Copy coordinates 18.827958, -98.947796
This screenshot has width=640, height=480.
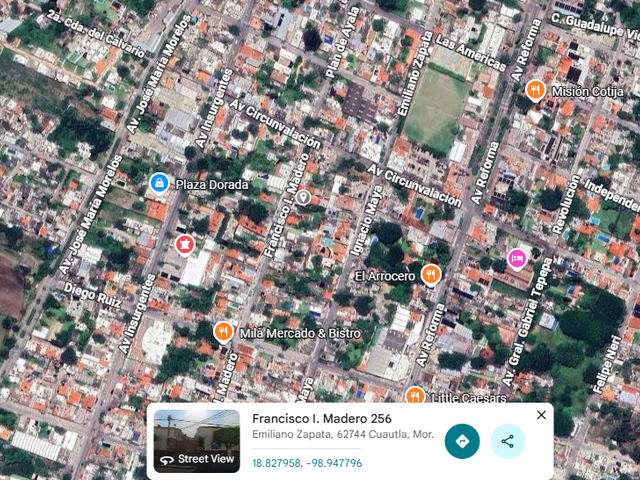click(307, 463)
